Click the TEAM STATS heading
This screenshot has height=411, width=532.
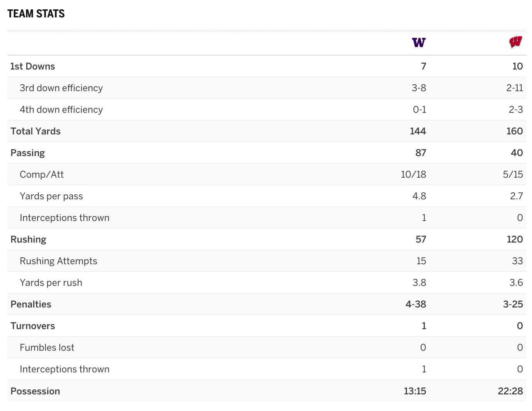pyautogui.click(x=36, y=14)
